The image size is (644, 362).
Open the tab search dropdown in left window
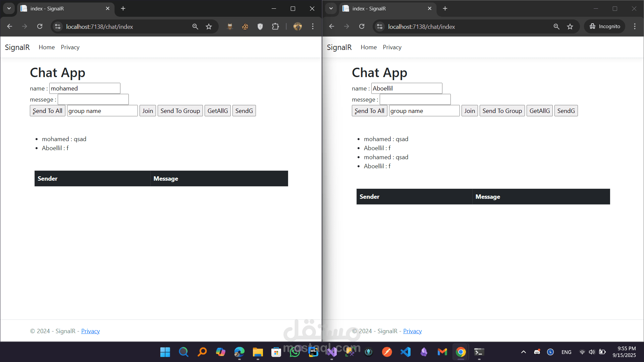click(9, 9)
